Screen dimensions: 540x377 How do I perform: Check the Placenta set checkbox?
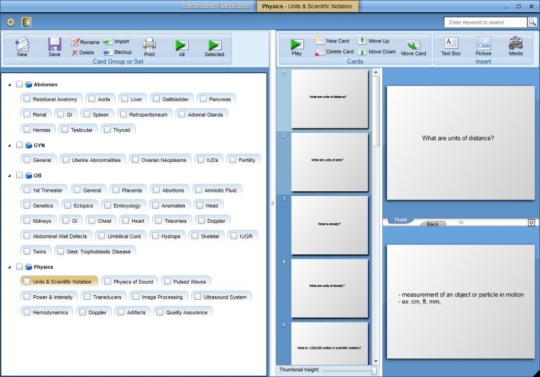pyautogui.click(x=116, y=190)
